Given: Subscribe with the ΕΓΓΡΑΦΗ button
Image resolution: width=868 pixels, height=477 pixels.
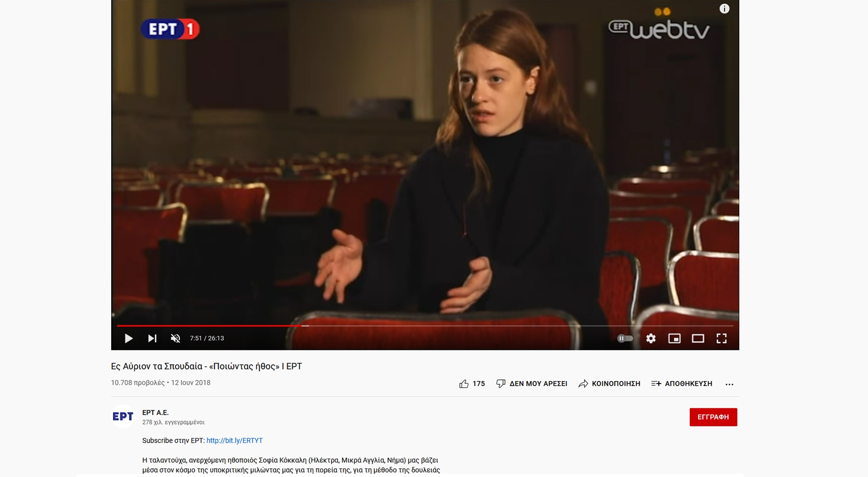Looking at the screenshot, I should pyautogui.click(x=713, y=417).
